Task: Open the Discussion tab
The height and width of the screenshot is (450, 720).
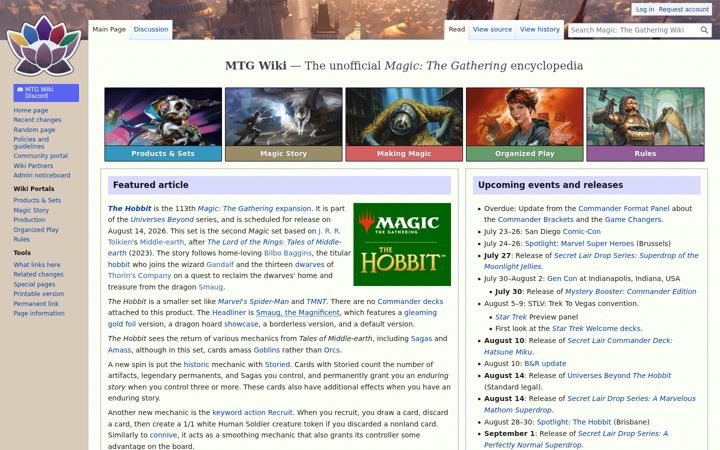Action: point(151,29)
